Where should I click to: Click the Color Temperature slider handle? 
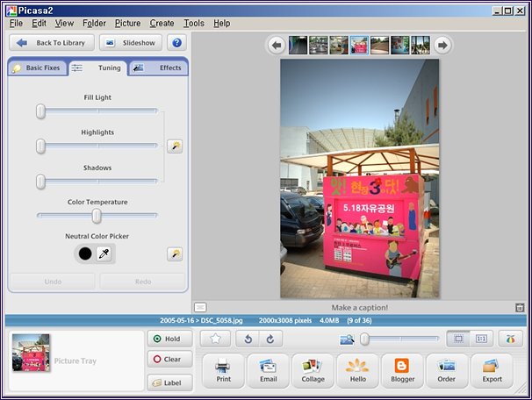[x=97, y=216]
